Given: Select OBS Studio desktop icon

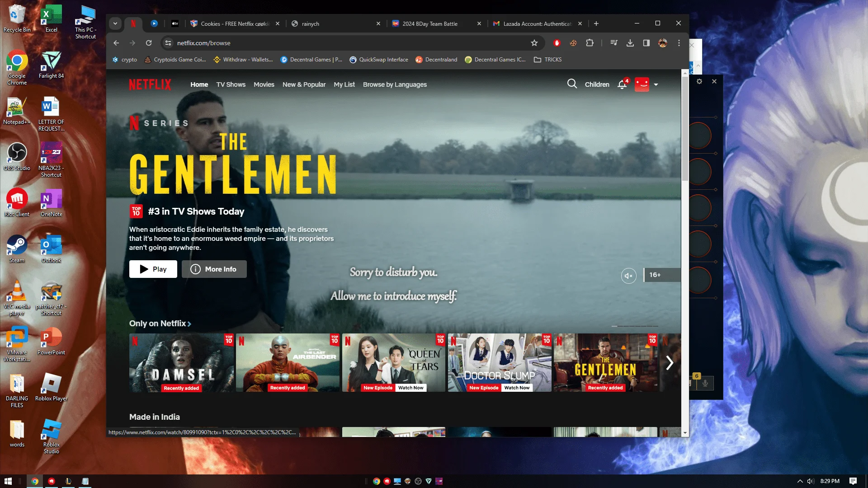Looking at the screenshot, I should click(x=17, y=157).
